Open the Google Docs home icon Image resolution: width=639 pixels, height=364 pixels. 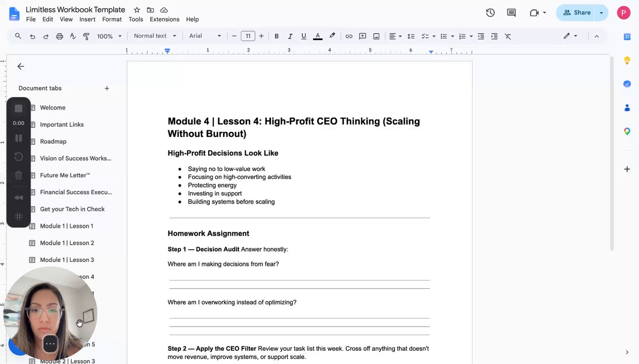[x=14, y=14]
